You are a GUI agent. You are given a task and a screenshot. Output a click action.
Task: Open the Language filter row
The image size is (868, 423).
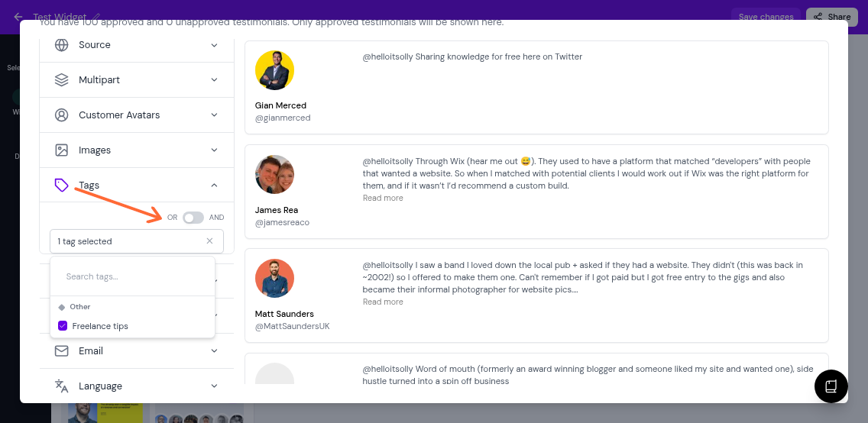tap(137, 386)
